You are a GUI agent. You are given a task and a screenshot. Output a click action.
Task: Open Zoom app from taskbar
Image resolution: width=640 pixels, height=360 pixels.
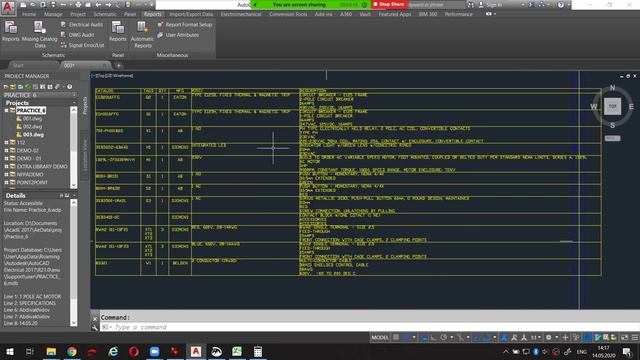[x=154, y=351]
